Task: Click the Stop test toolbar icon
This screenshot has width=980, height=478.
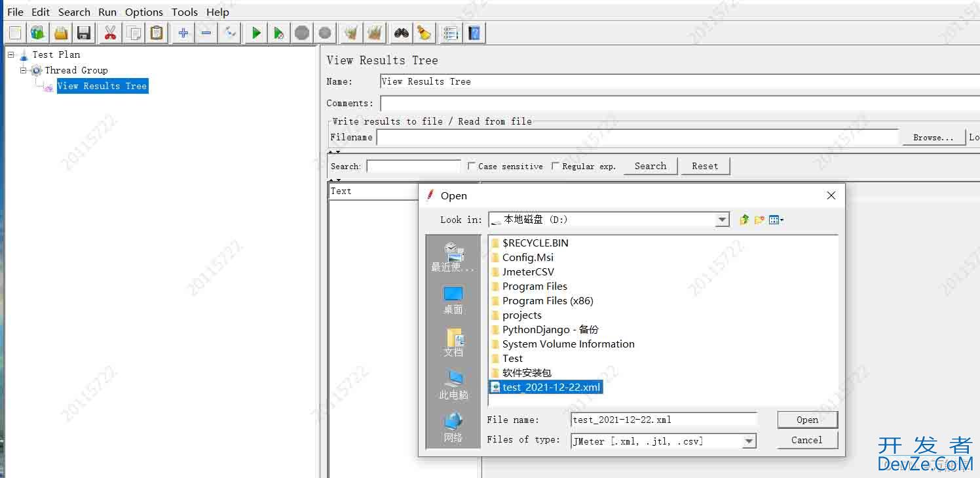Action: point(302,33)
